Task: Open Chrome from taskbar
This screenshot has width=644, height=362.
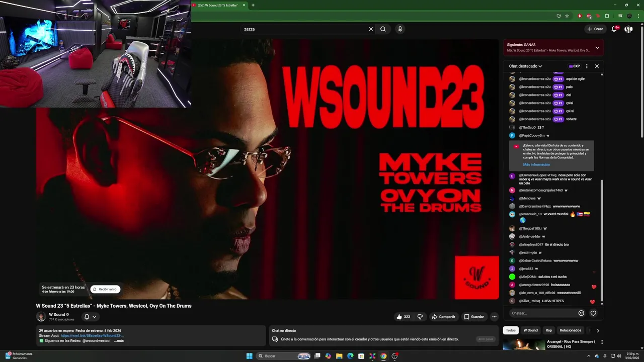Action: 383,356
